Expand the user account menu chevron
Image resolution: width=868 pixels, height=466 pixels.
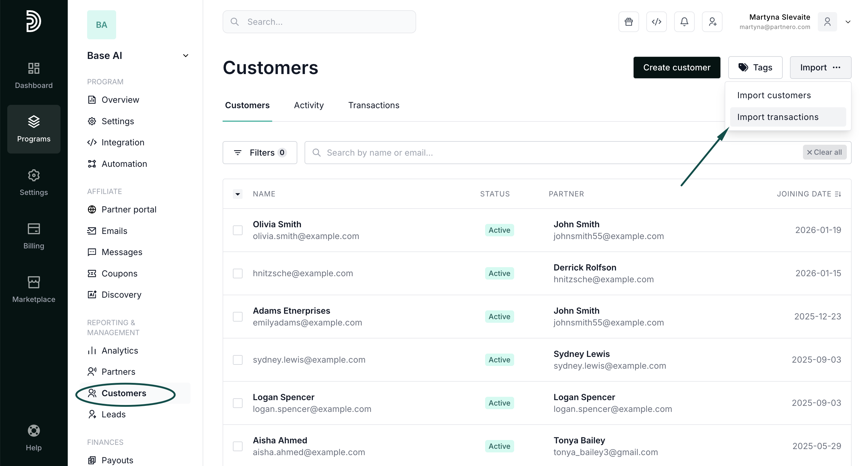(848, 22)
